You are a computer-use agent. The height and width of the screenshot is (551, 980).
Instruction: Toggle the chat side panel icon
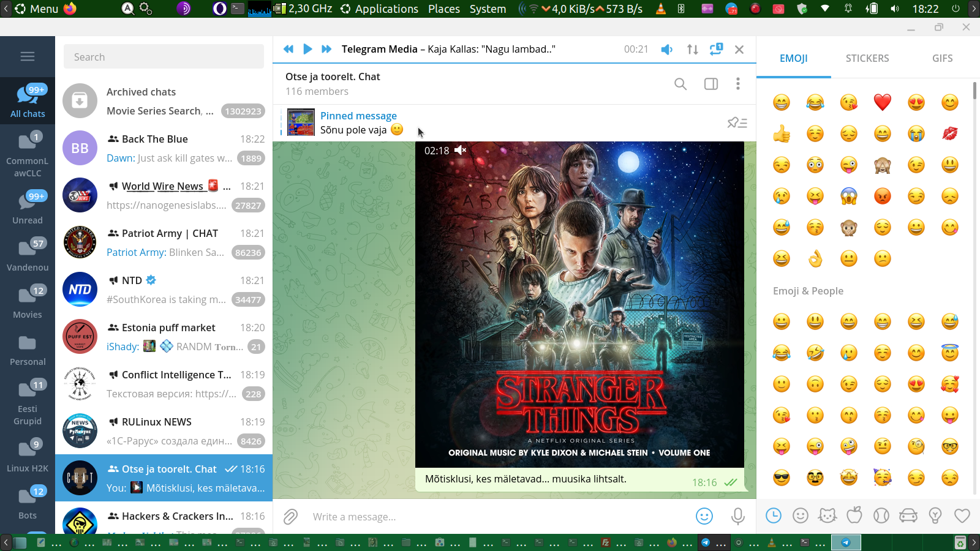pyautogui.click(x=711, y=84)
